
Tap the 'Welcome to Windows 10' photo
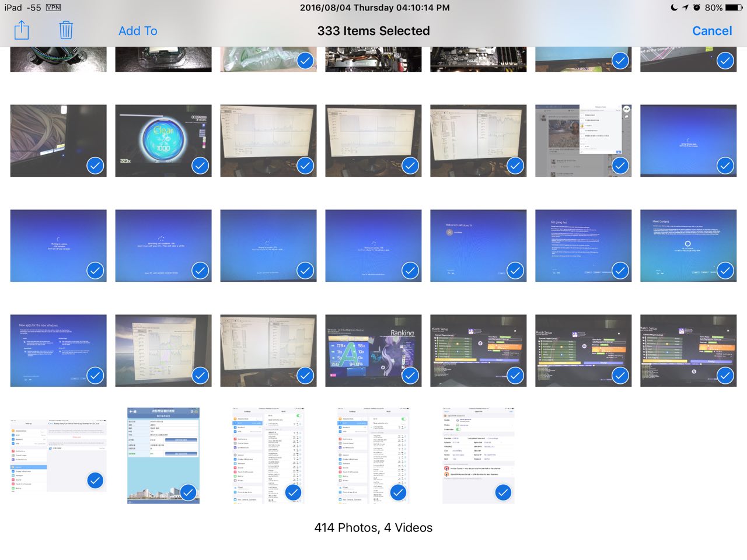478,246
